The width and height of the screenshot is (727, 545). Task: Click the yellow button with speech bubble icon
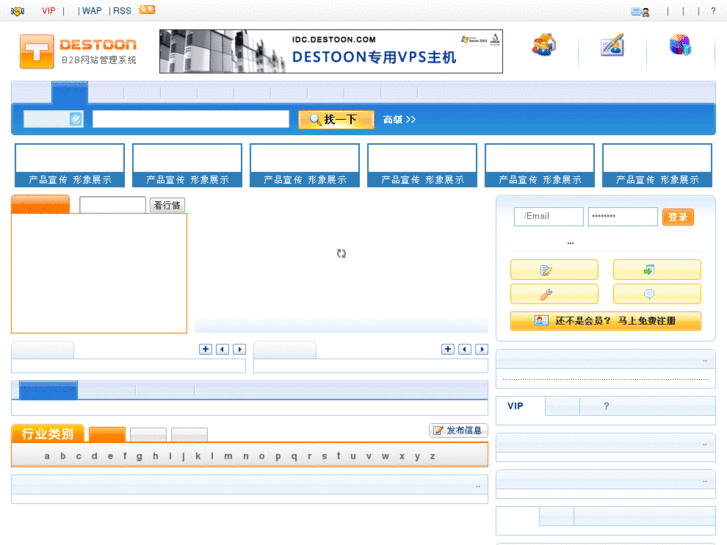coord(657,294)
